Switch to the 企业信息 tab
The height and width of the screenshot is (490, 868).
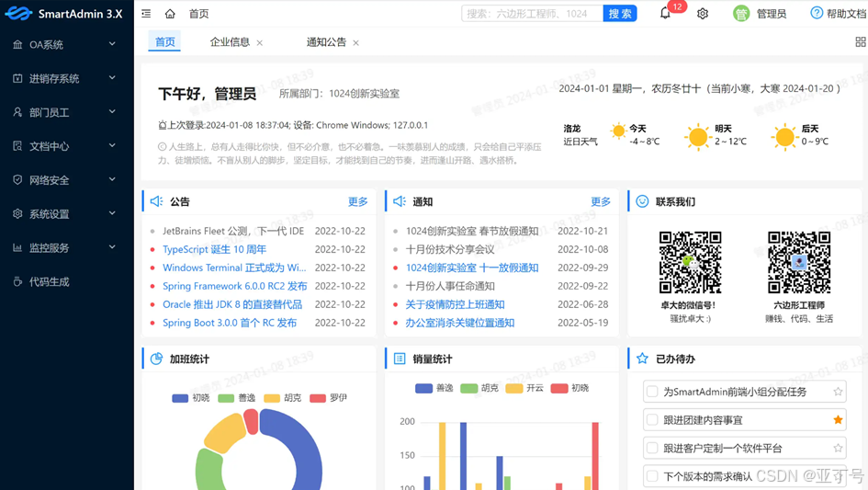pyautogui.click(x=230, y=42)
